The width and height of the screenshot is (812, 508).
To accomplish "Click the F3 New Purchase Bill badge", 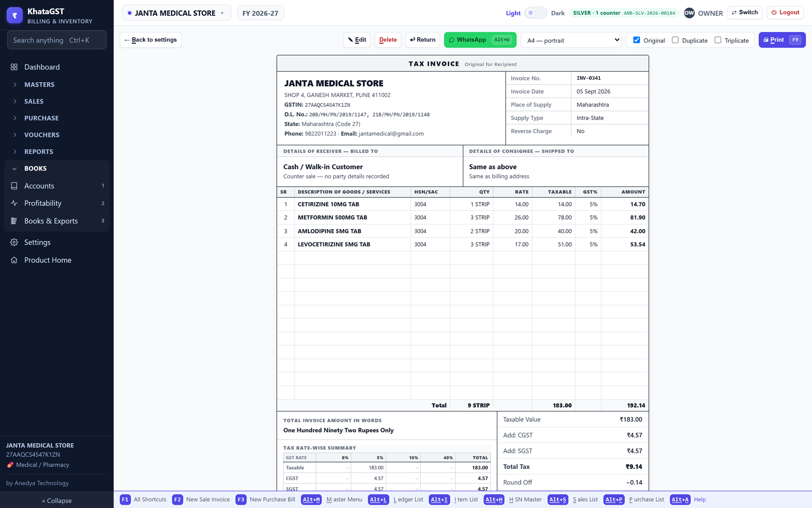I will [241, 499].
